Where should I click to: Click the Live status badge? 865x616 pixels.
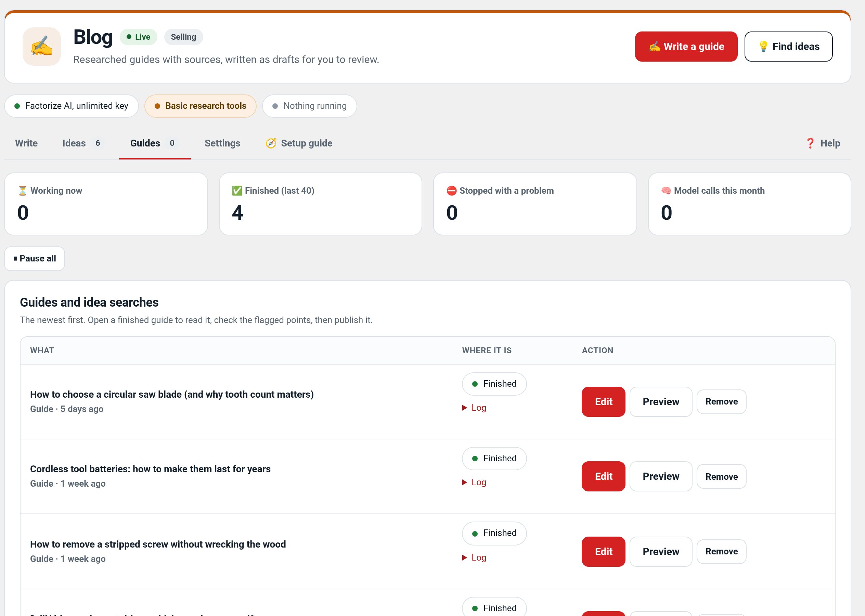pos(139,37)
